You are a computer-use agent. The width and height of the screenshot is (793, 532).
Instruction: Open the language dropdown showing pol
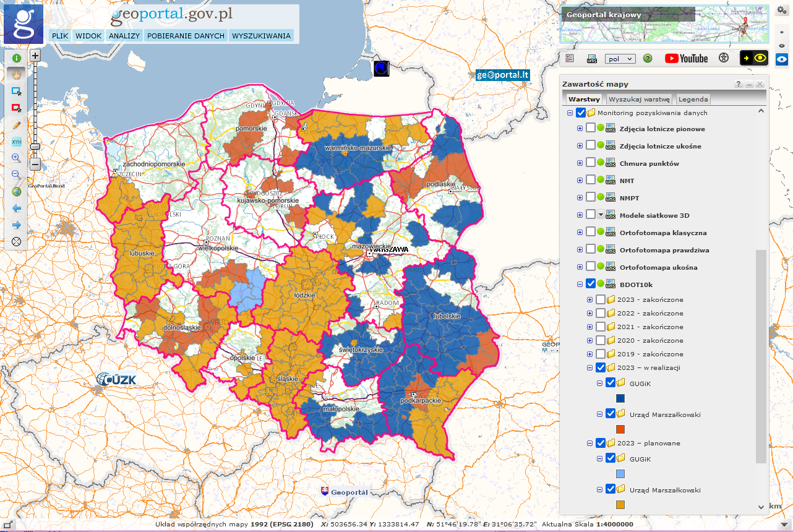(620, 59)
